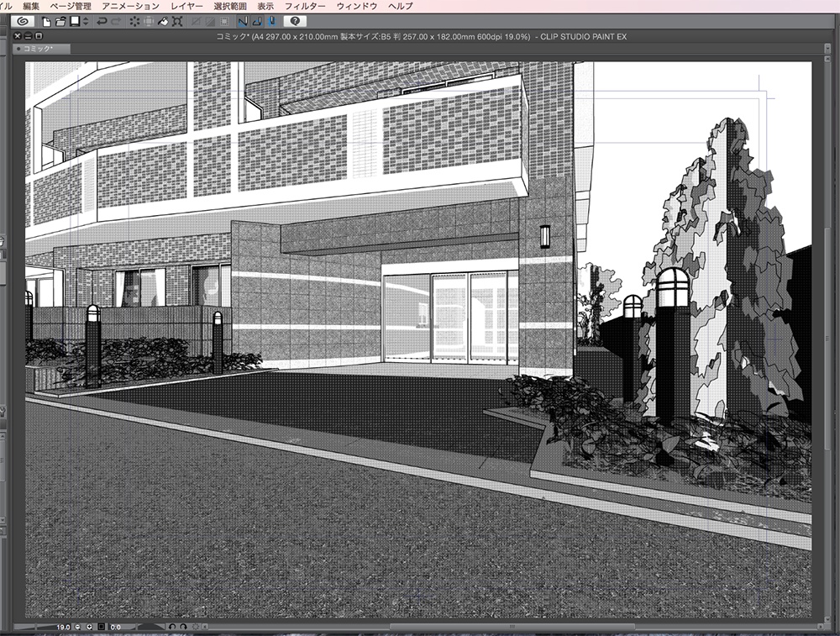Viewport: 840px width, 636px height.
Task: Click the CLIP STUDIO logo icon
Action: click(x=22, y=23)
